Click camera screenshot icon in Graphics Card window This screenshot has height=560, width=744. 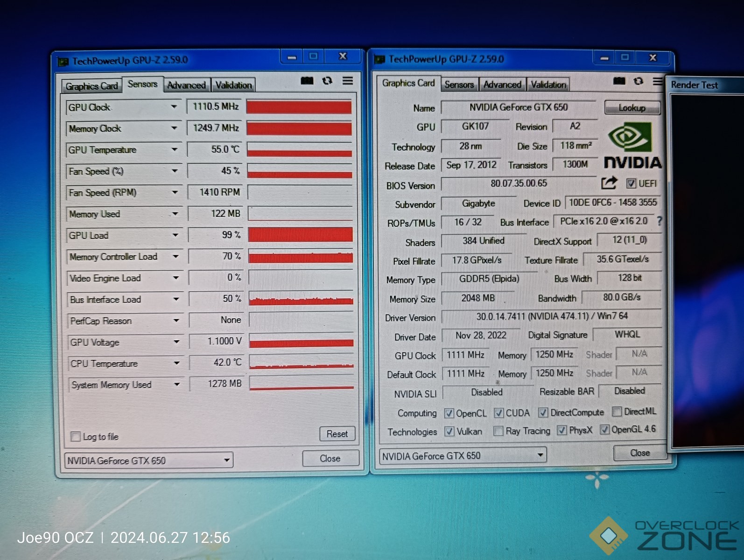pos(619,81)
